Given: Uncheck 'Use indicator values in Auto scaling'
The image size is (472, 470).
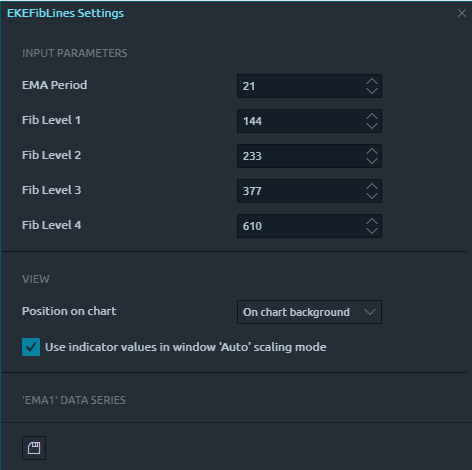Looking at the screenshot, I should pyautogui.click(x=31, y=347).
